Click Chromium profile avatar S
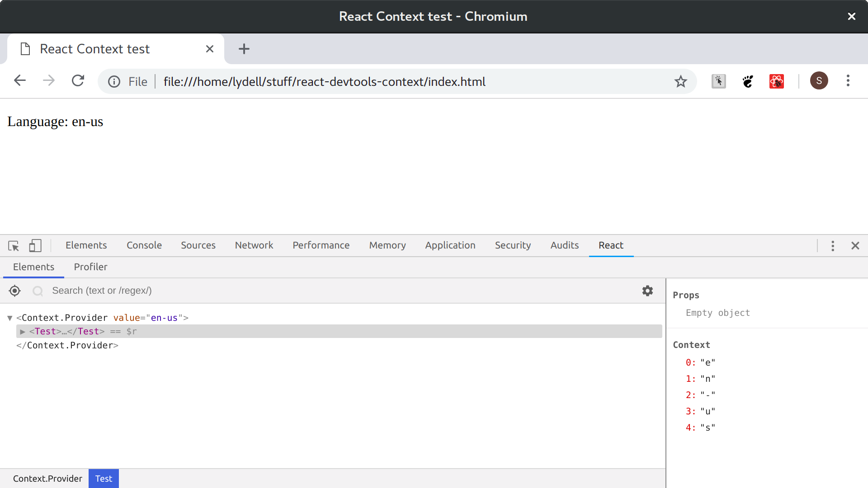 coord(819,81)
